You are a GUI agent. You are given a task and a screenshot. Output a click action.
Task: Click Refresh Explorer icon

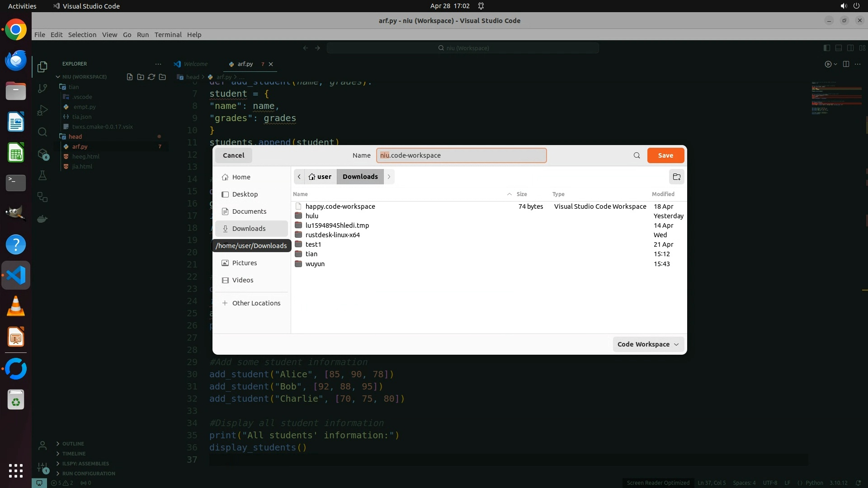[151, 77]
